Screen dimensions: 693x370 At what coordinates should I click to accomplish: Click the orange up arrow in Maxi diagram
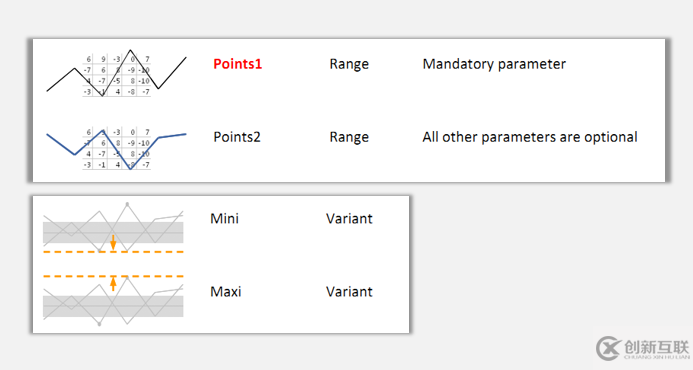(x=113, y=284)
